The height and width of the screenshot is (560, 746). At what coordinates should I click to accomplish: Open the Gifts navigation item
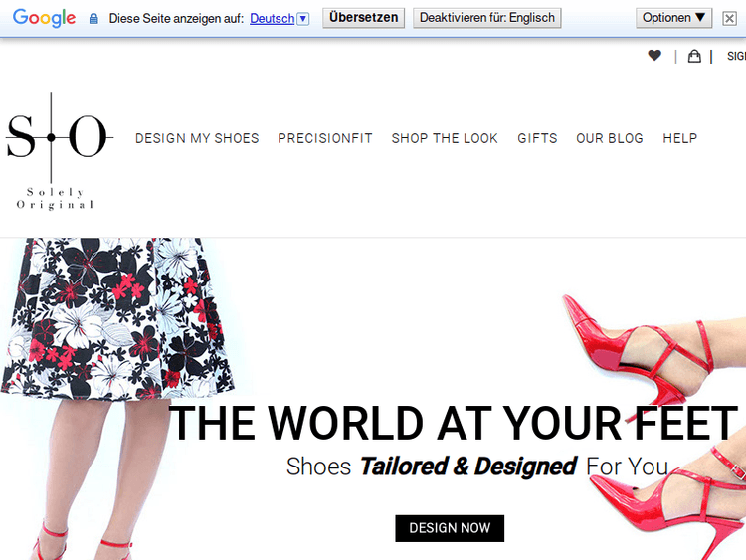coord(537,138)
